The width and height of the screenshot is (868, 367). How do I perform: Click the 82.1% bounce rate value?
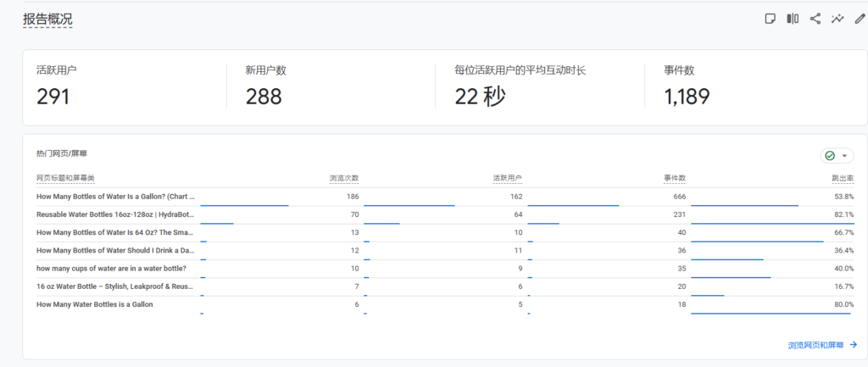click(843, 214)
